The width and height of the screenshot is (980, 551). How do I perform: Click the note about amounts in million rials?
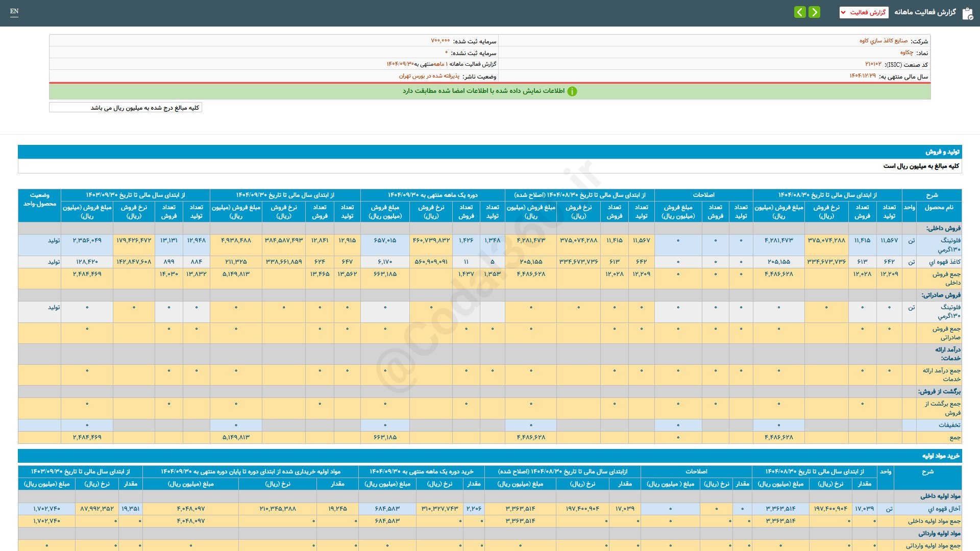point(144,108)
